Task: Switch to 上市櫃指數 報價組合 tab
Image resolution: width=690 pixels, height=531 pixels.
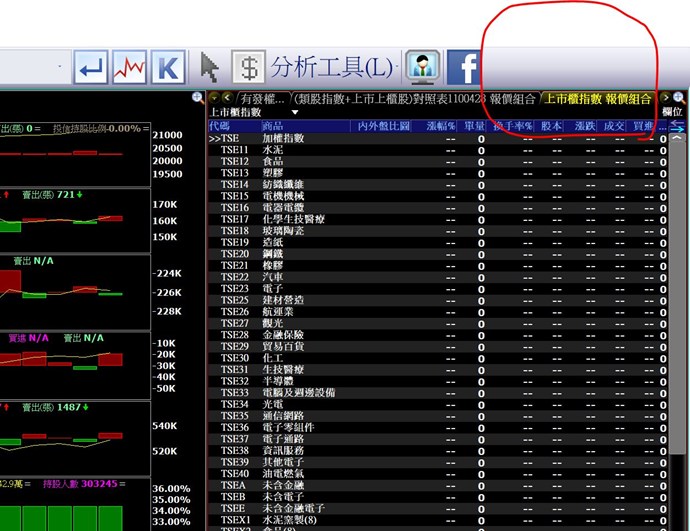Action: [597, 99]
